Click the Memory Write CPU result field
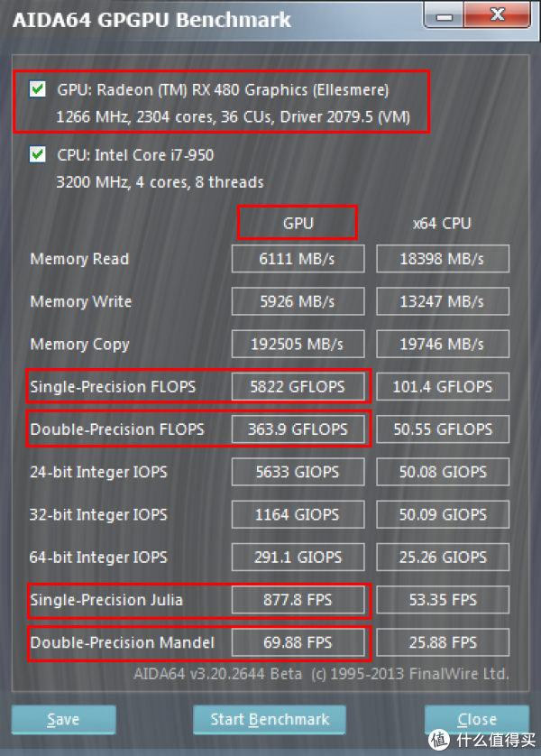The image size is (541, 756). (442, 301)
